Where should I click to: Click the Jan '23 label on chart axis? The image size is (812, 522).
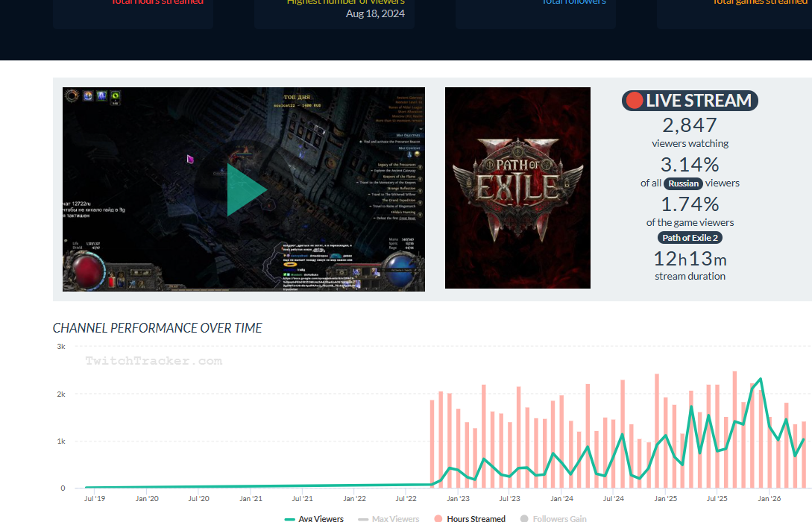pos(458,498)
